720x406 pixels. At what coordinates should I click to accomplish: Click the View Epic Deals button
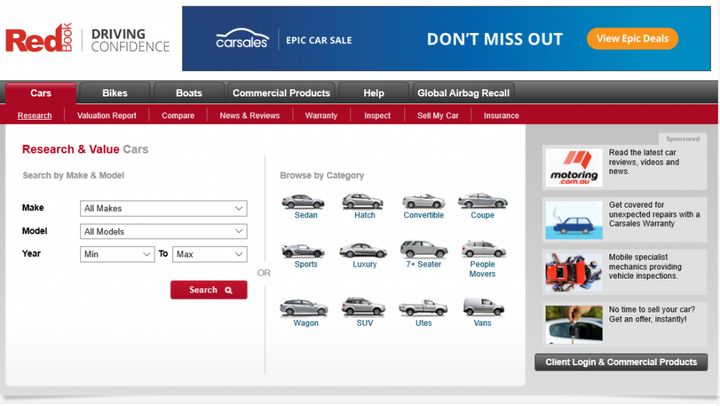tap(632, 39)
